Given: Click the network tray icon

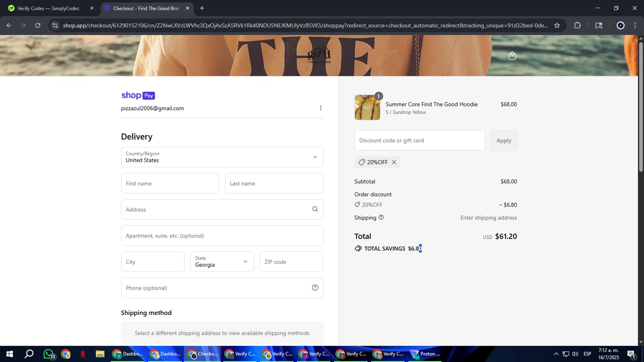Looking at the screenshot, I should coord(566,354).
